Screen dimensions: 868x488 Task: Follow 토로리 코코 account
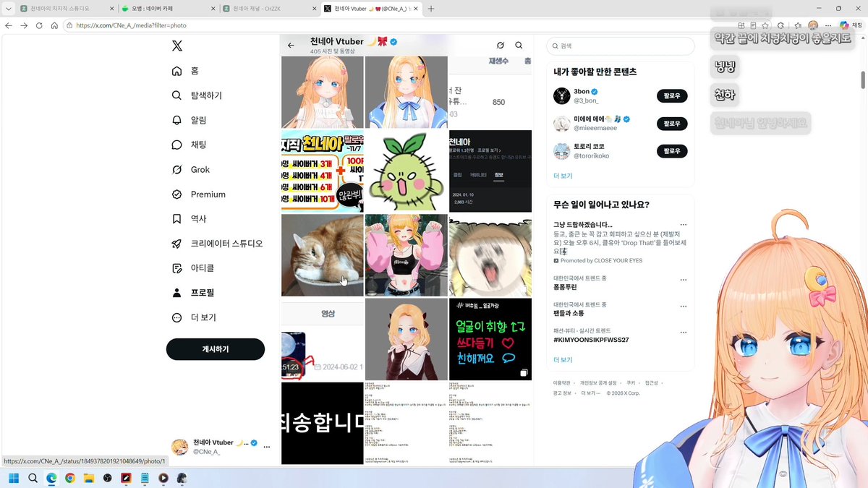pos(672,151)
